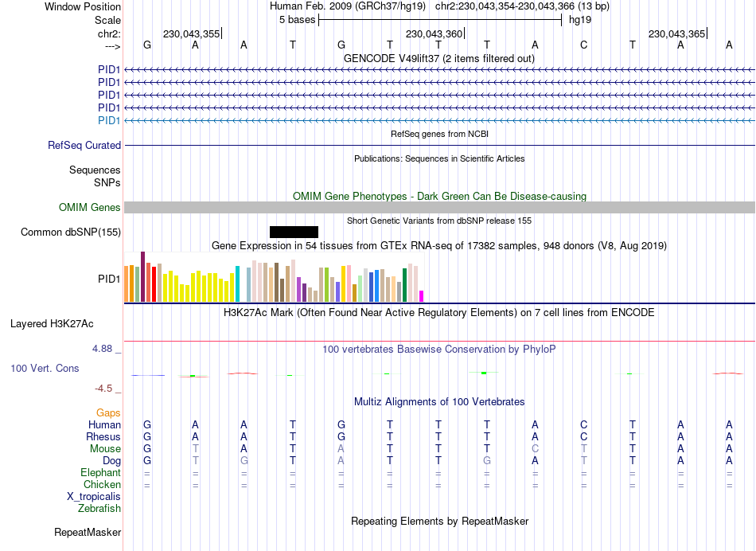Click the '5 bases' scale text
Viewport: 756px width, 551px height.
[x=297, y=20]
